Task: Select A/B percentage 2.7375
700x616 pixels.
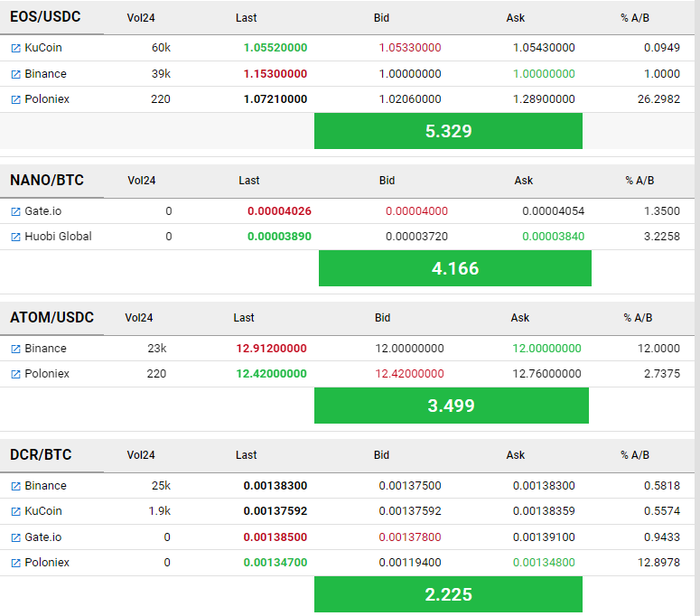Action: [661, 374]
